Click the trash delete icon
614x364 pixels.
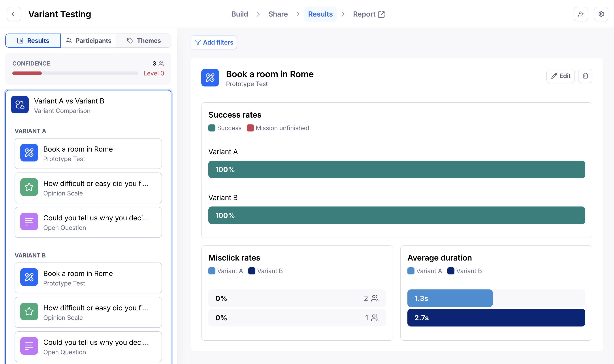(585, 76)
